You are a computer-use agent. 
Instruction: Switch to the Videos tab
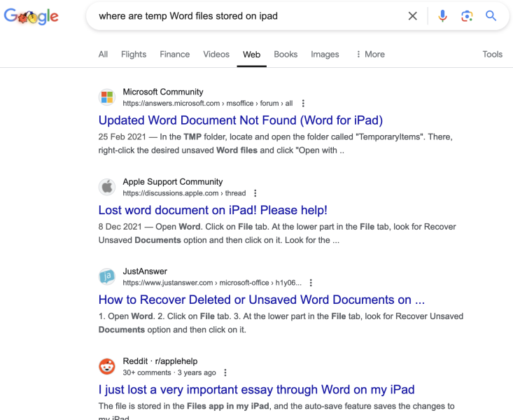[x=216, y=55]
